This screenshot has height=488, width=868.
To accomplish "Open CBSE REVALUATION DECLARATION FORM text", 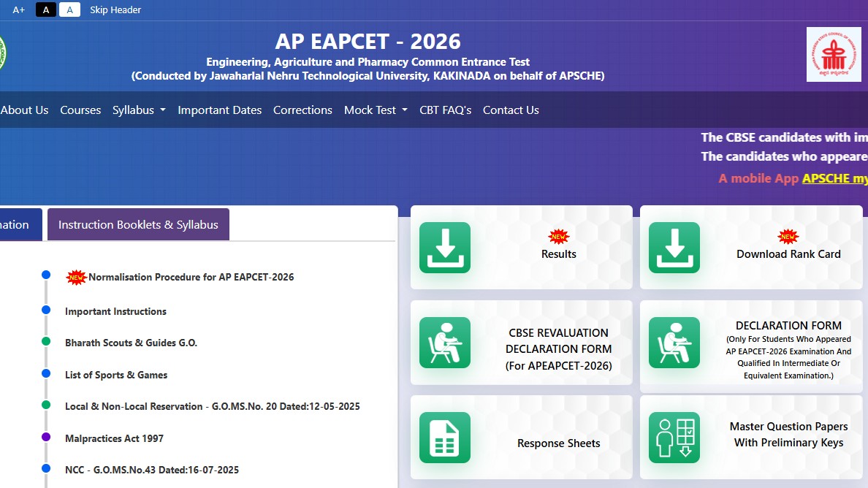I will pos(558,349).
